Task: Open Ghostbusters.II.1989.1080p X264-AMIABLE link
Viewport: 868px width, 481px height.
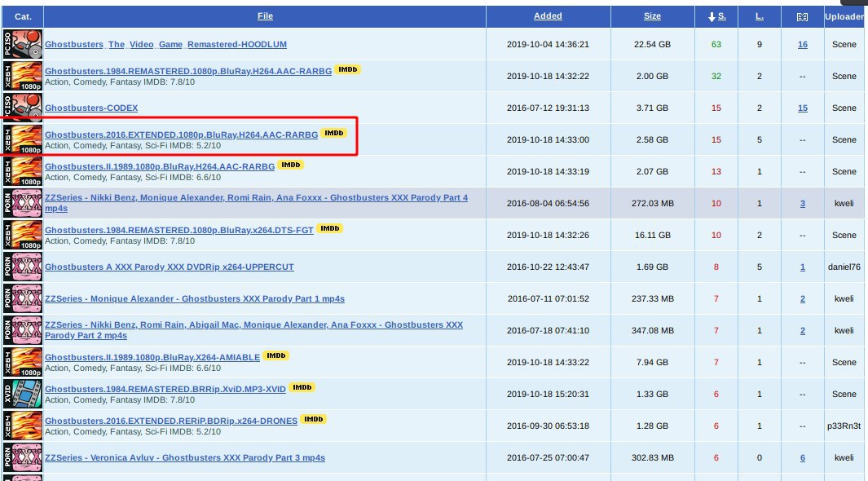Action: 152,357
